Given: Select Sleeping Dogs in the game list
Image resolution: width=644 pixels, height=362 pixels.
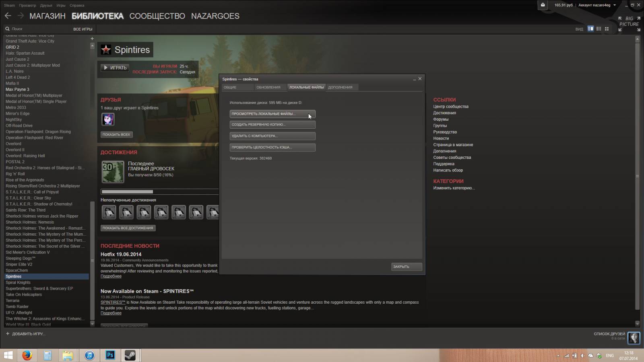Looking at the screenshot, I should pos(21,258).
